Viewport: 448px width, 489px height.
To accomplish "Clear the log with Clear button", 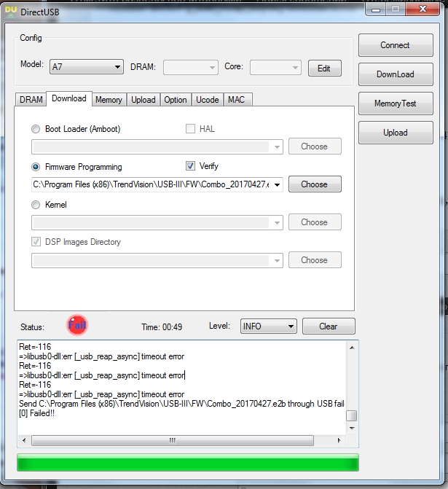I will pos(328,326).
